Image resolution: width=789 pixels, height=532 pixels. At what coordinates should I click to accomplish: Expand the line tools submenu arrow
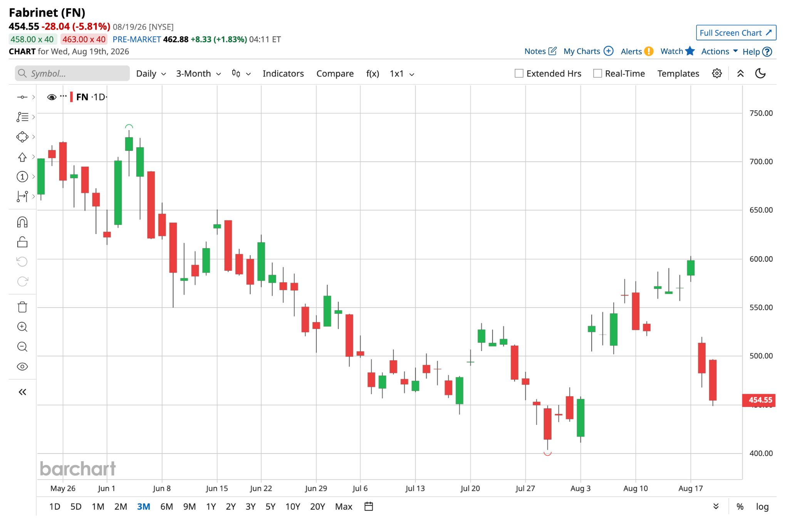pyautogui.click(x=34, y=97)
